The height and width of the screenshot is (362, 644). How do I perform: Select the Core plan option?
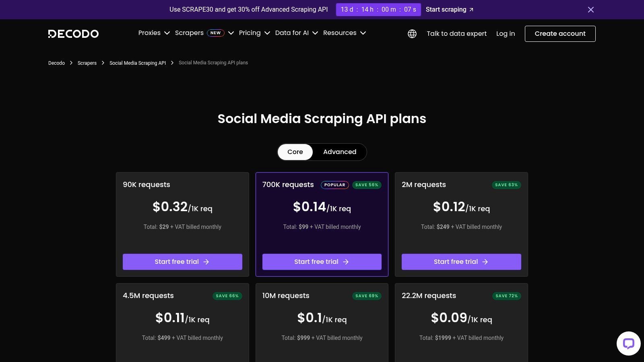click(295, 152)
